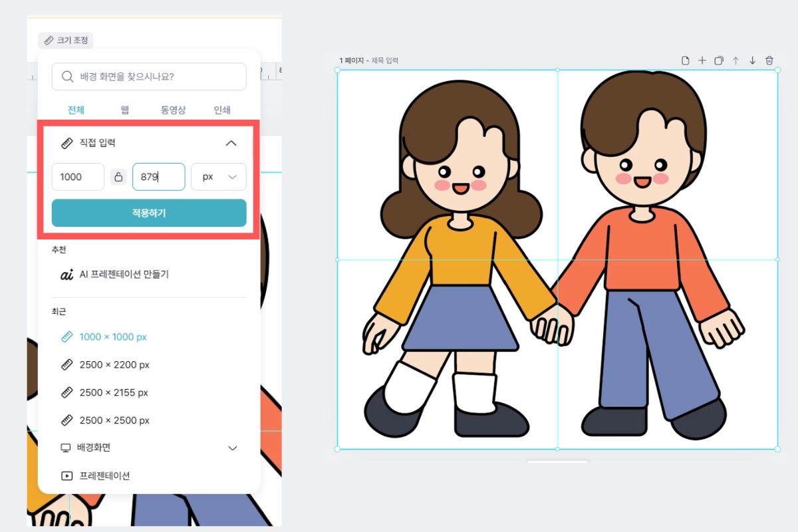Click the new blank page icon
Image resolution: width=798 pixels, height=532 pixels.
(x=686, y=61)
